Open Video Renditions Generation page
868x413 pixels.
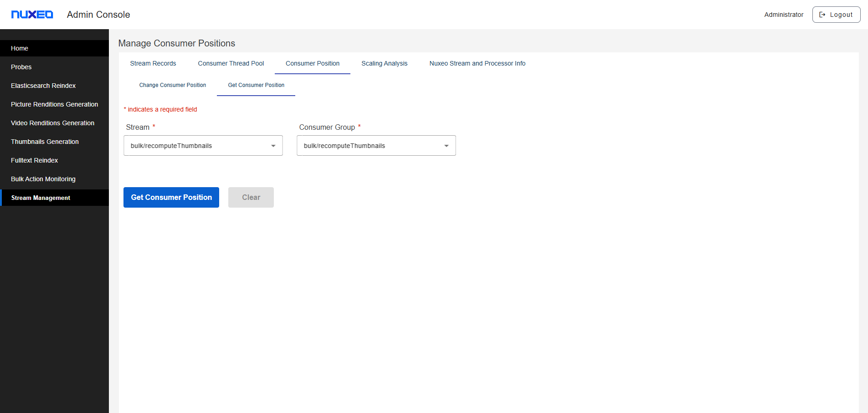52,123
